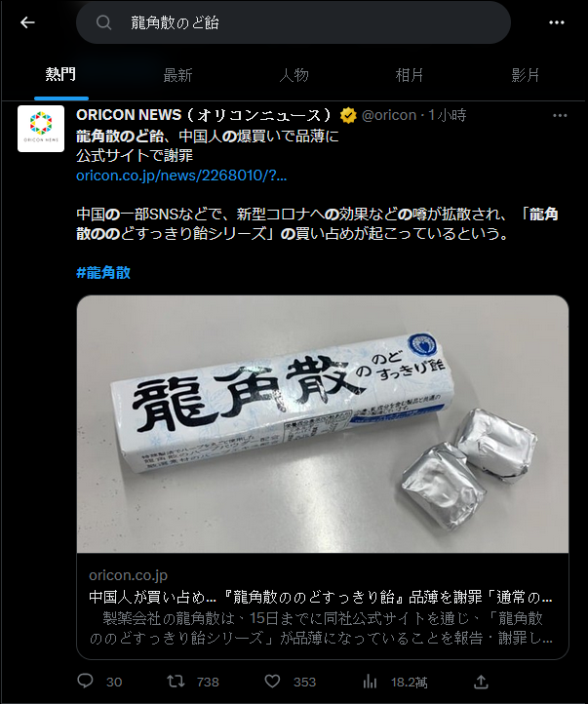Go back using the left arrow

click(27, 22)
